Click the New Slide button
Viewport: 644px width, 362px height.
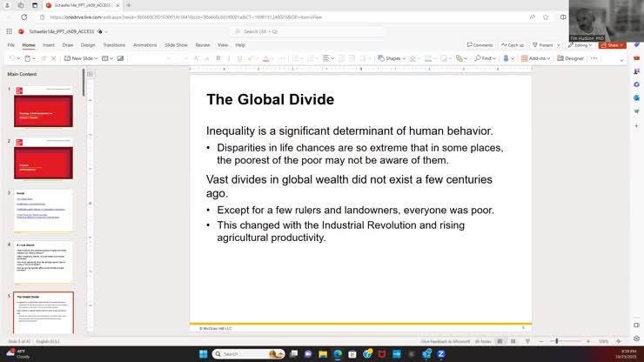tap(81, 58)
